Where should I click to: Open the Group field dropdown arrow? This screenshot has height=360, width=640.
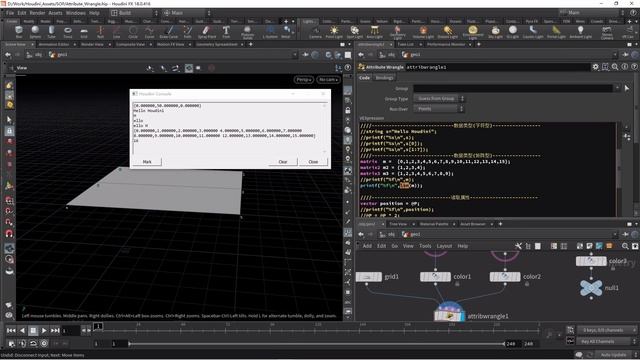tap(617, 88)
